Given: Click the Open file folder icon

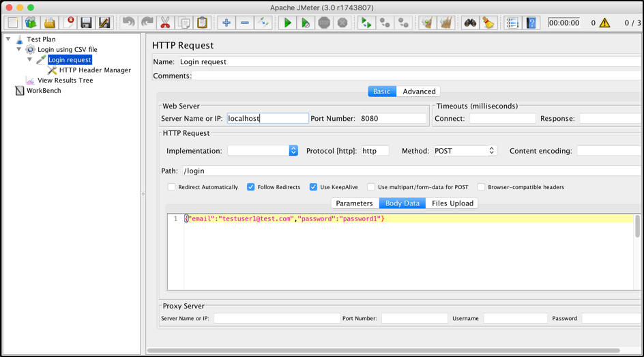Looking at the screenshot, I should tap(49, 23).
